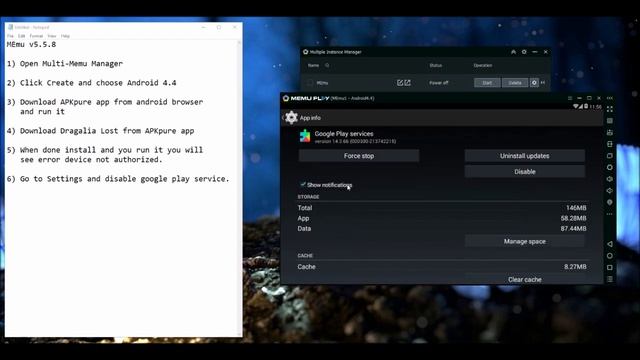Screen dimensions: 640x360
Task: Click the Manage space button
Action: click(524, 242)
